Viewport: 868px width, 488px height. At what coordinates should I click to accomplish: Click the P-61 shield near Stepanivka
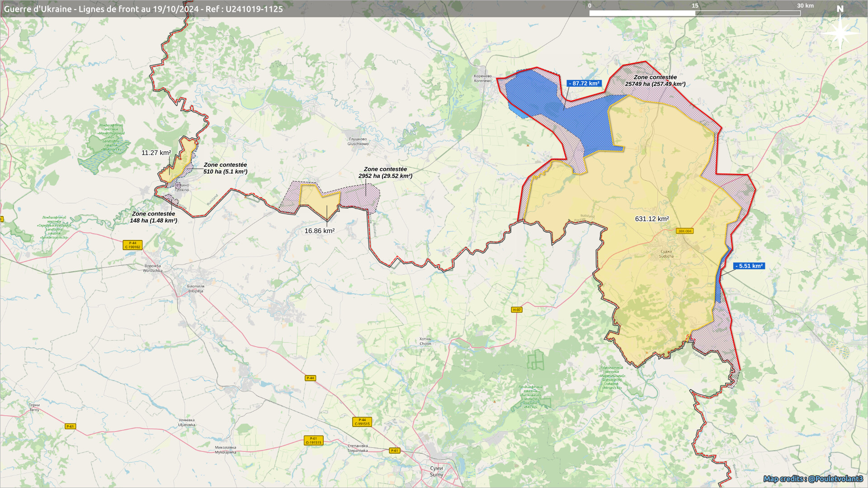395,450
